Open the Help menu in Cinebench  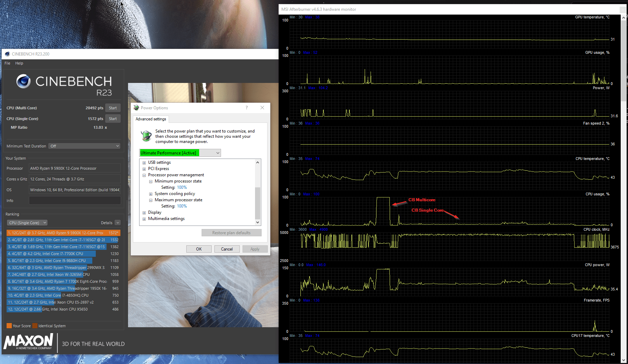[x=19, y=63]
